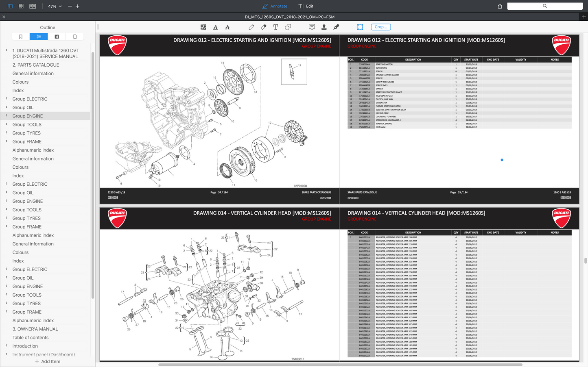Select the Eraser tool

point(263,27)
